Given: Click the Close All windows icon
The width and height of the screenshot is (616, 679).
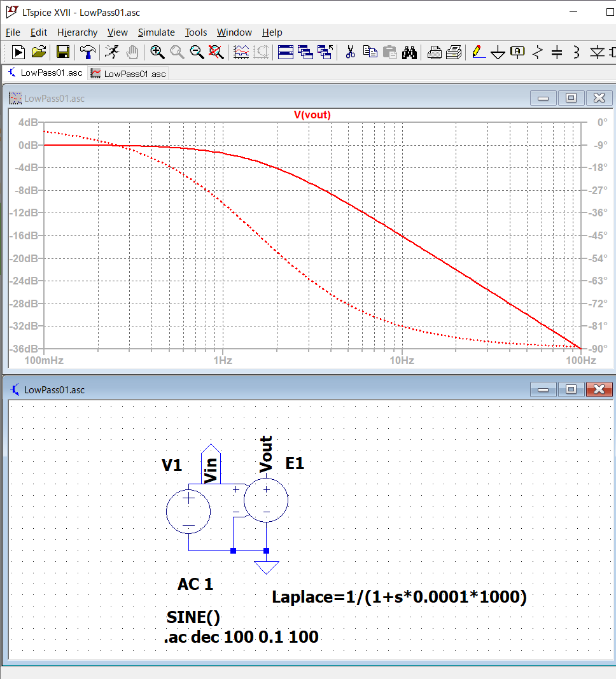Looking at the screenshot, I should [325, 52].
